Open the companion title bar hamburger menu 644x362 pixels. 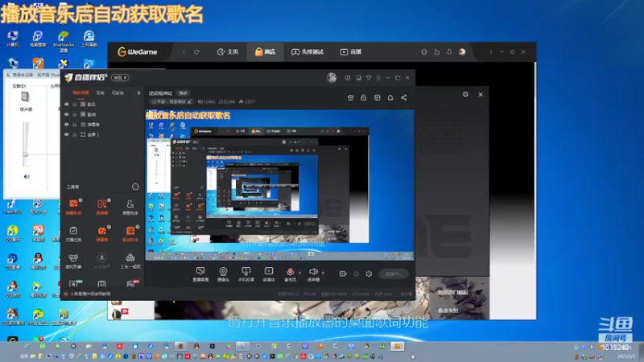378,77
